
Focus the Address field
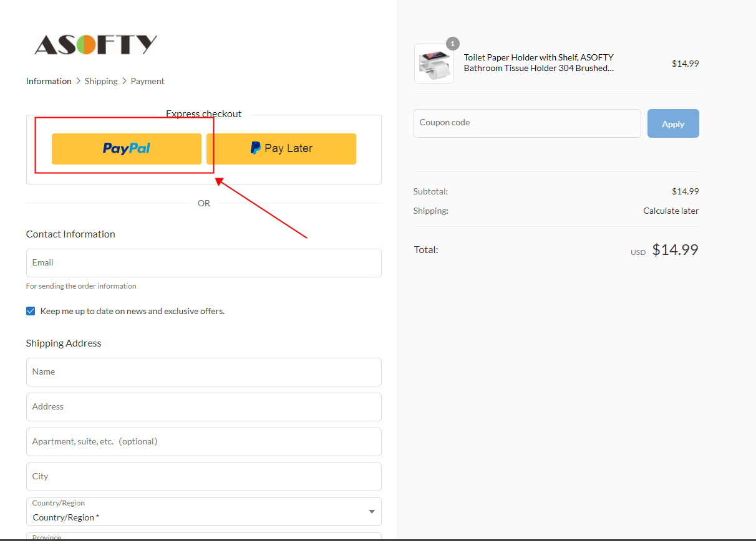204,407
